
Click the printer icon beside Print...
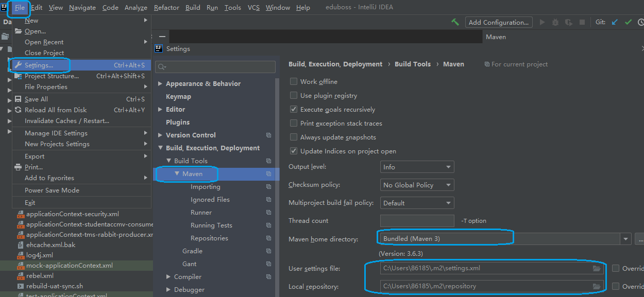tap(19, 167)
